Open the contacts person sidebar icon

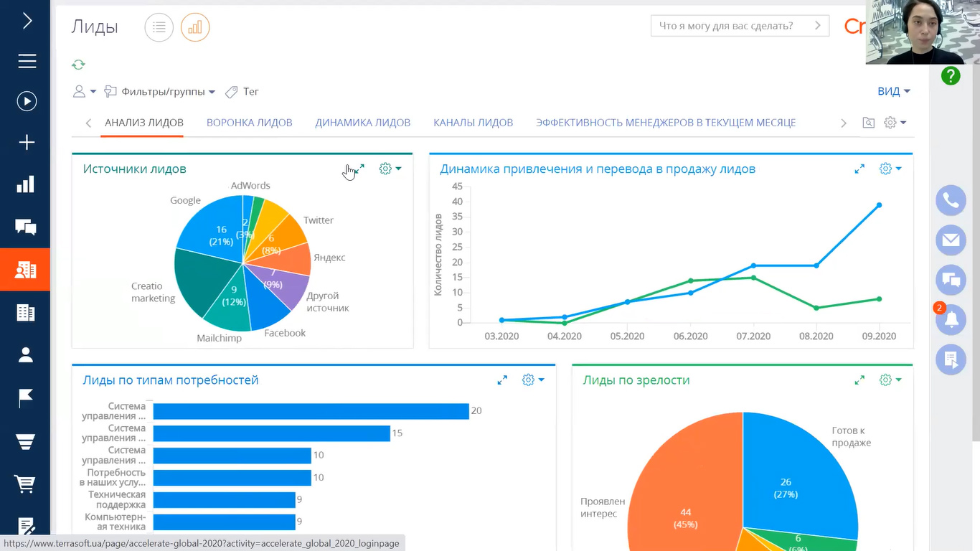point(26,354)
